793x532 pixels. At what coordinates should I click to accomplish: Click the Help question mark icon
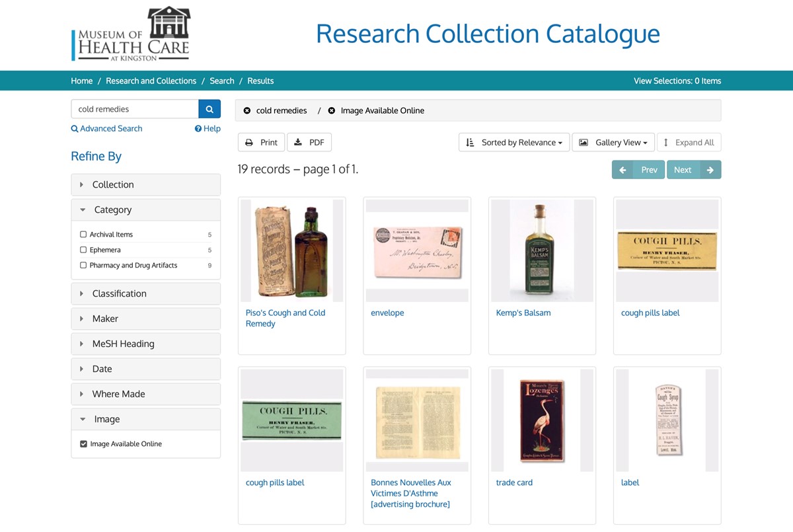(196, 128)
